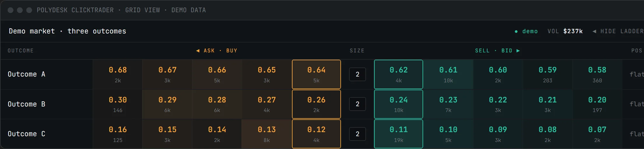The height and width of the screenshot is (149, 644).
Task: Click the Demo market three outcomes title
Action: point(68,31)
